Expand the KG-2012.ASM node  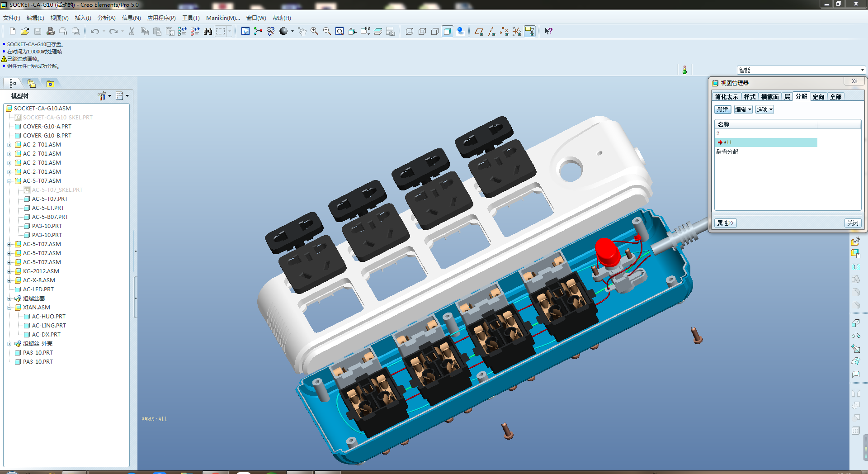tap(9, 271)
